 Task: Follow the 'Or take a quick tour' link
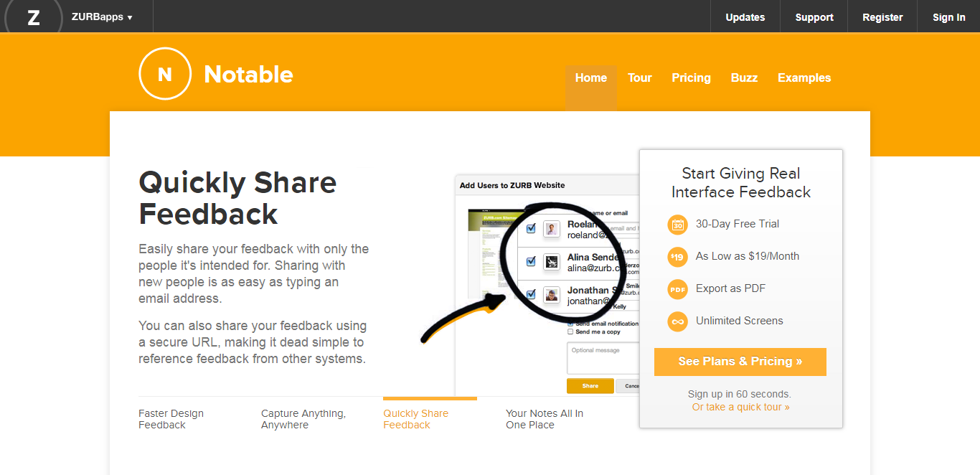[x=740, y=407]
